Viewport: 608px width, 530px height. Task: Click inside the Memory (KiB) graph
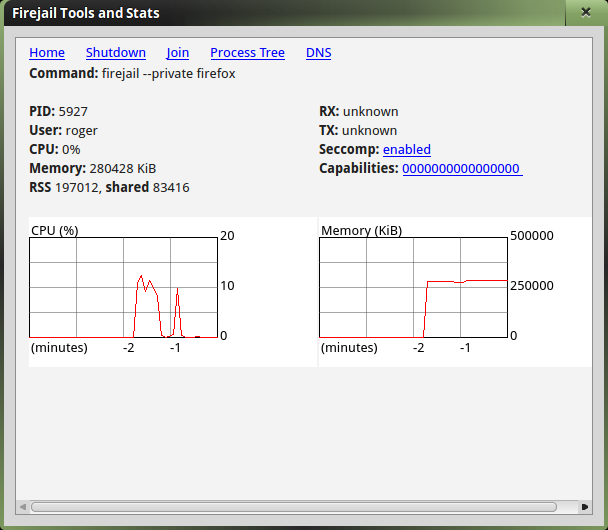coord(414,287)
